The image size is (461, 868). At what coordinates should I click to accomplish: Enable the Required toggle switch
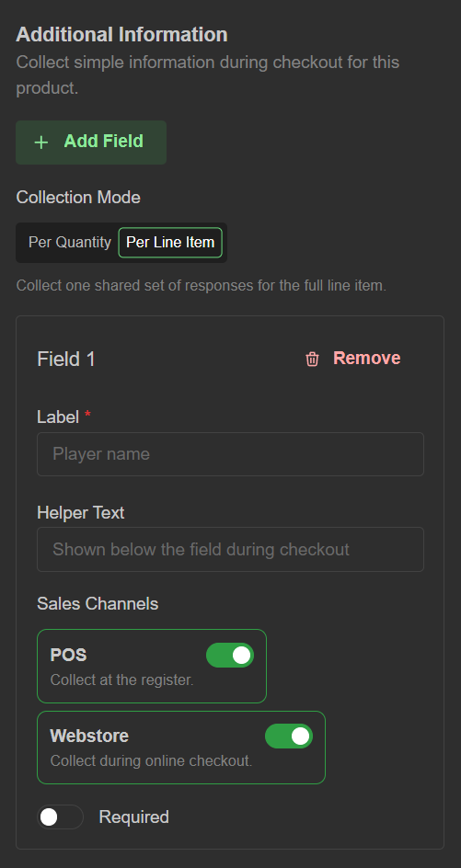(x=61, y=817)
